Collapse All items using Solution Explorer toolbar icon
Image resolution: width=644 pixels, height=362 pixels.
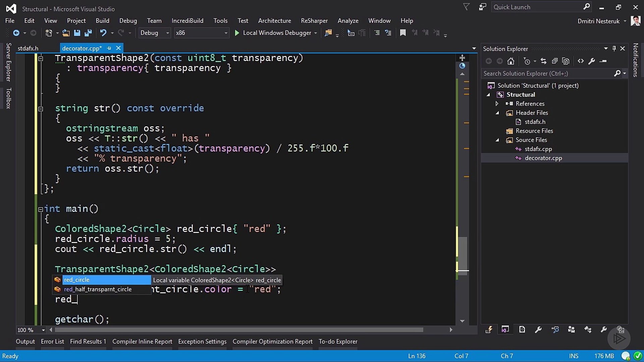click(555, 61)
